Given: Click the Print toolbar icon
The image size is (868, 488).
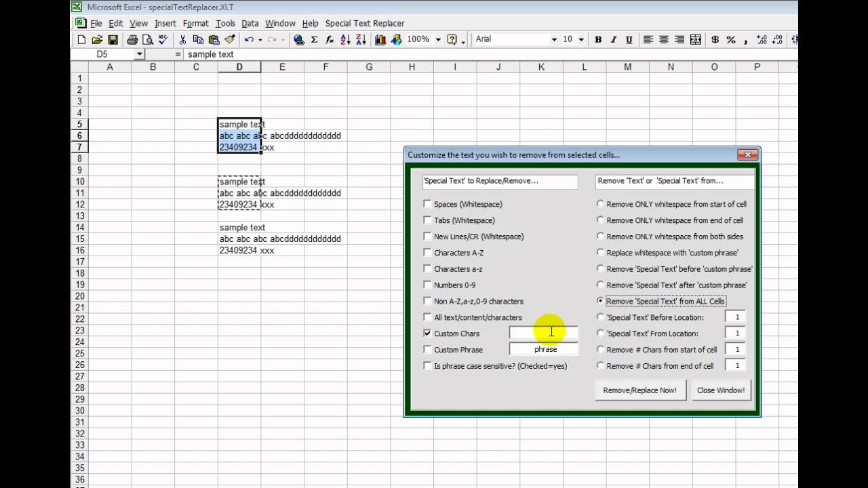Looking at the screenshot, I should click(x=132, y=40).
